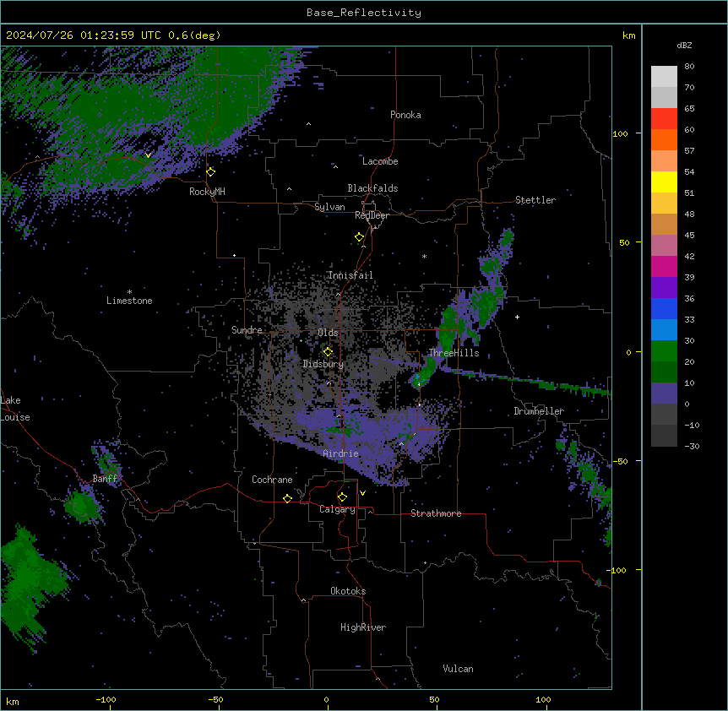Select the blue 36-33 dBZ legend swatch
This screenshot has height=711, width=728.
click(x=664, y=308)
